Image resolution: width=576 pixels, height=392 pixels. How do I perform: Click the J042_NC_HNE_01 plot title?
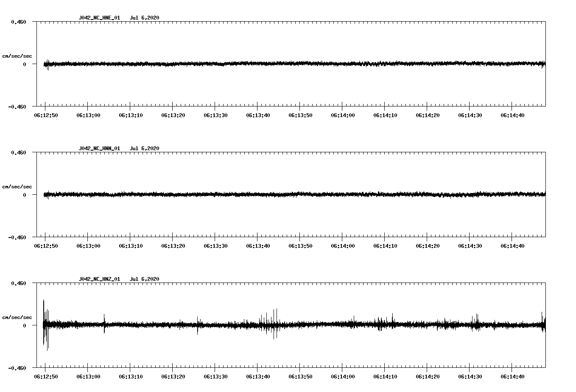[99, 18]
